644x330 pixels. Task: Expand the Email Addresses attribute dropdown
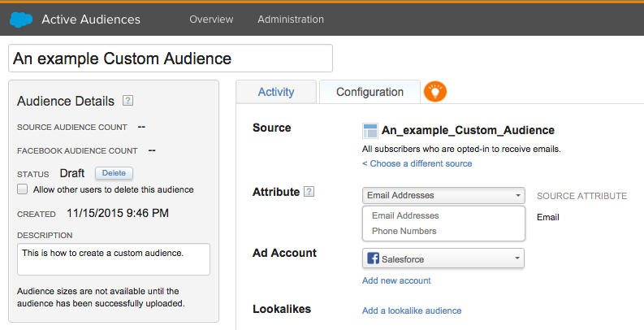443,195
